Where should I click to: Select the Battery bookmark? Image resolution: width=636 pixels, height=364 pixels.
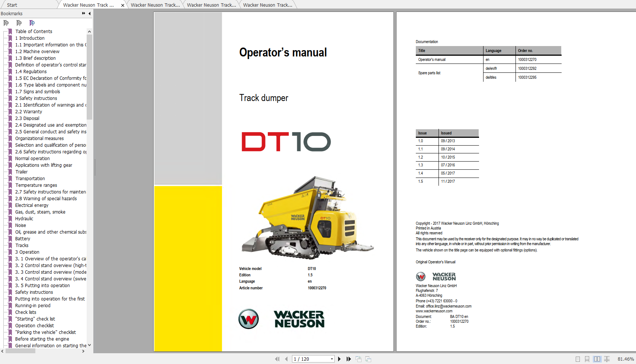click(x=23, y=239)
